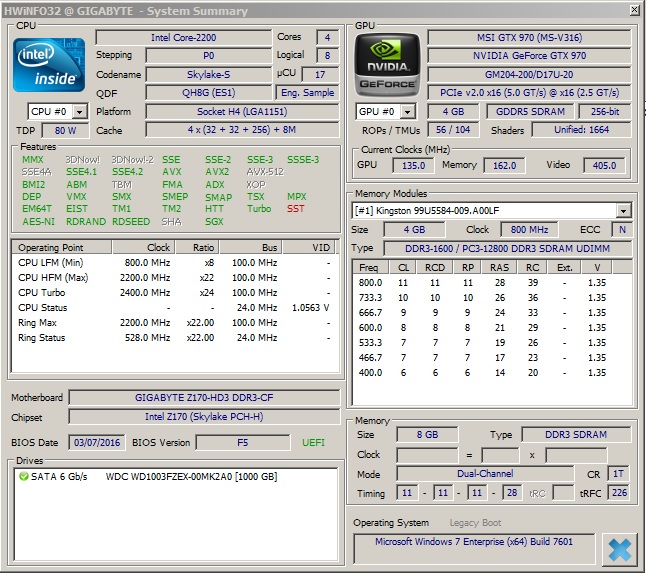The image size is (646, 573).
Task: Select the RAS column header
Action: coord(500,267)
